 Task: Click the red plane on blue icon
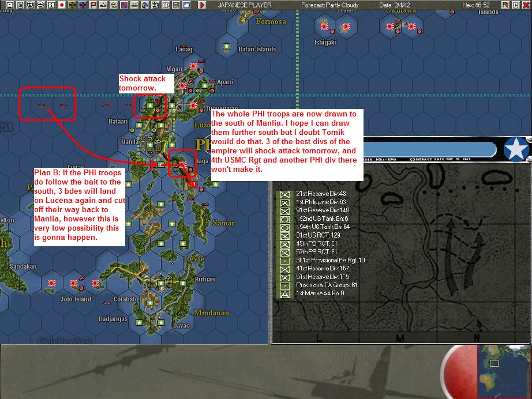click(x=83, y=5)
